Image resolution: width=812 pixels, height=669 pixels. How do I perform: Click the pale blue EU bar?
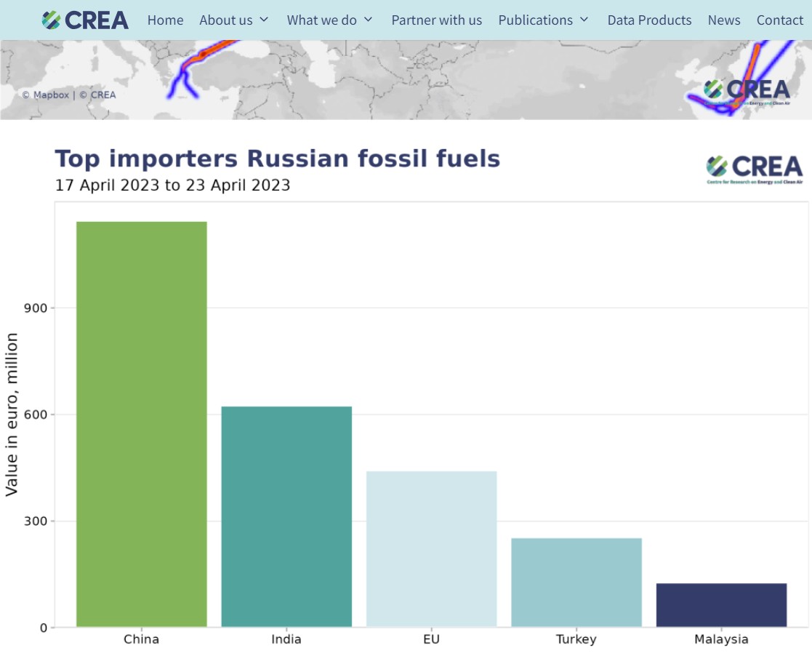point(431,549)
